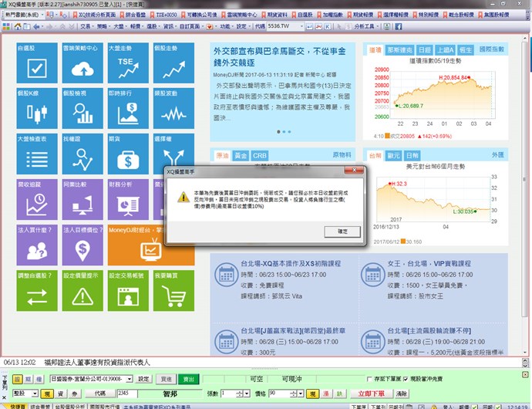Open the 個股走勢 tile
Screen dimensions: 532x409
click(173, 63)
